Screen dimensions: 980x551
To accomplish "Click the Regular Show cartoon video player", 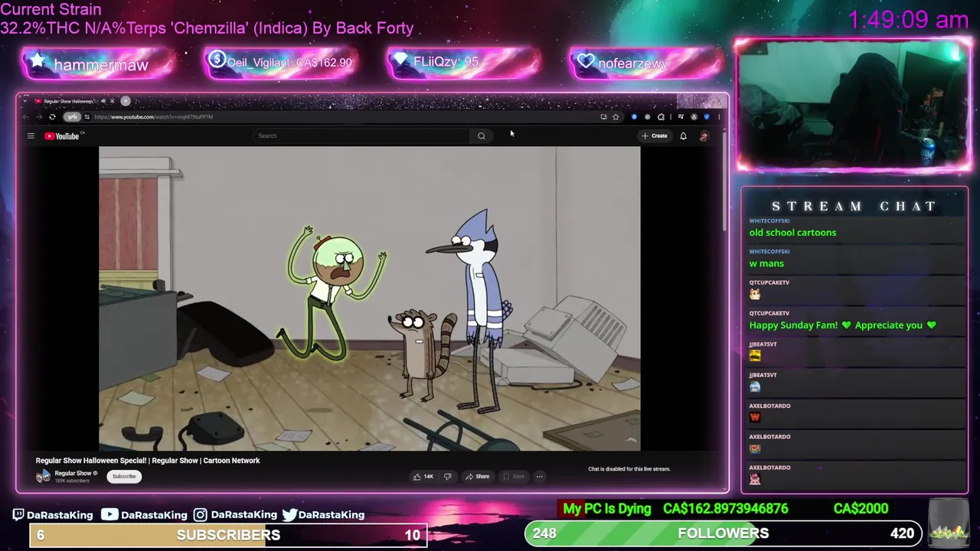I will click(369, 298).
